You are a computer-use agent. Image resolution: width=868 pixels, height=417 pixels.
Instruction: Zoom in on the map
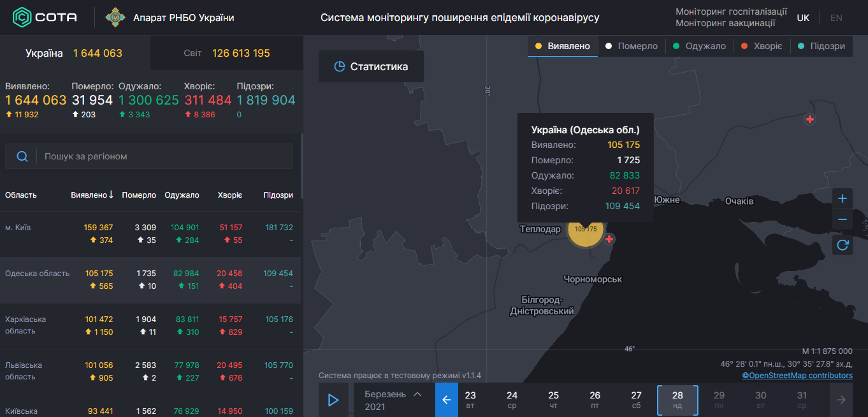tap(842, 198)
